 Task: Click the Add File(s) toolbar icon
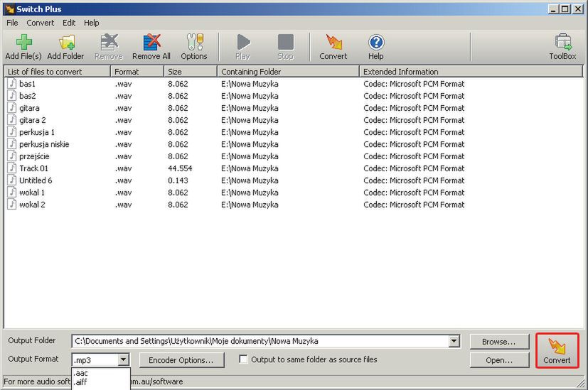[23, 43]
